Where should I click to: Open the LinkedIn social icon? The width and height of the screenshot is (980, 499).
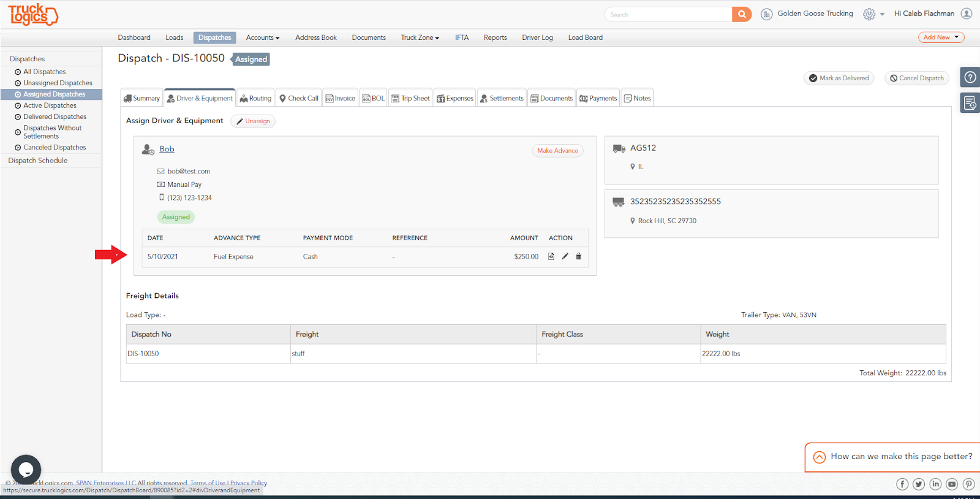[935, 484]
